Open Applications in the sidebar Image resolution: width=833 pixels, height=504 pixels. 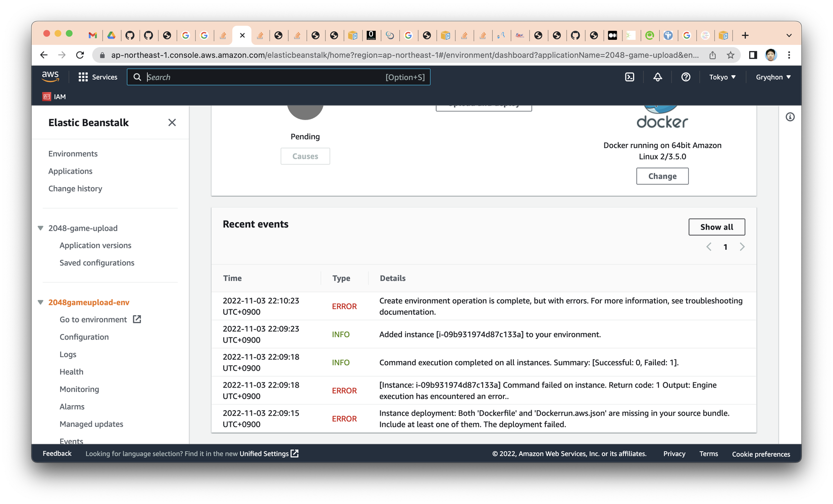71,171
